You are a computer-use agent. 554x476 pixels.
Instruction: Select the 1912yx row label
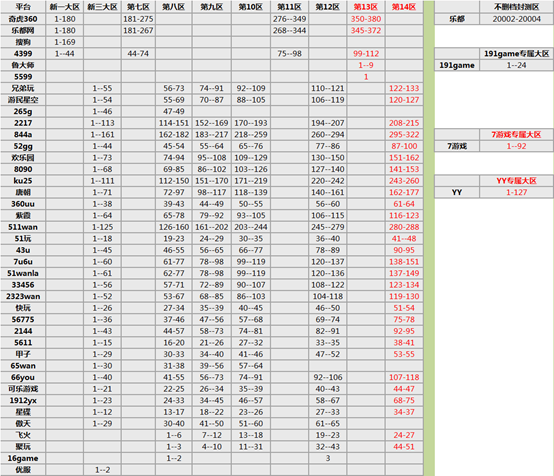click(23, 400)
